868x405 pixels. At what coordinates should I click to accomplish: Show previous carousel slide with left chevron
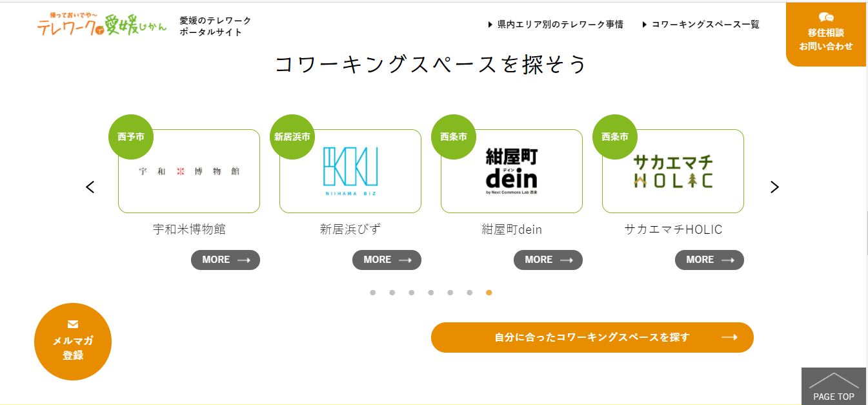point(90,187)
